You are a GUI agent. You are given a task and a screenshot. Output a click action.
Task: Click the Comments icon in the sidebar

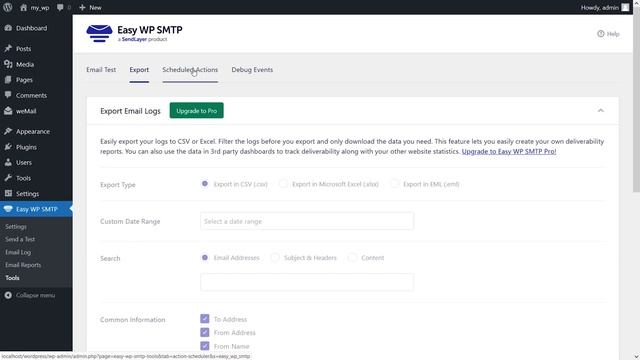click(8, 95)
